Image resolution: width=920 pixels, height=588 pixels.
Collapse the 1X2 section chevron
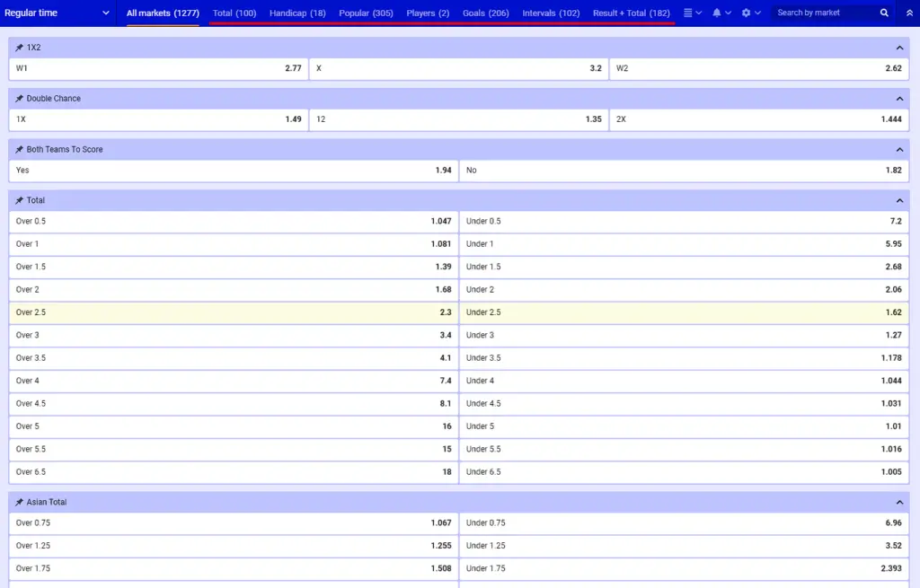[899, 48]
